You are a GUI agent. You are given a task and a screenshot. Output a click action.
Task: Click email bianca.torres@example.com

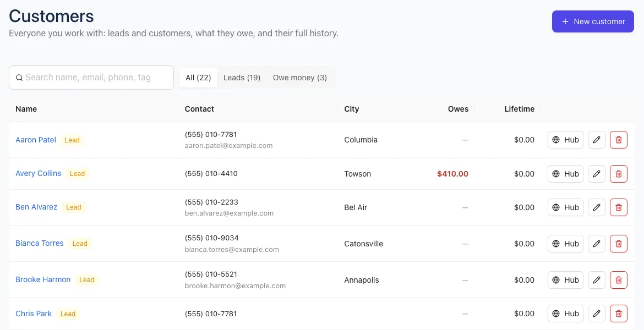pos(232,250)
